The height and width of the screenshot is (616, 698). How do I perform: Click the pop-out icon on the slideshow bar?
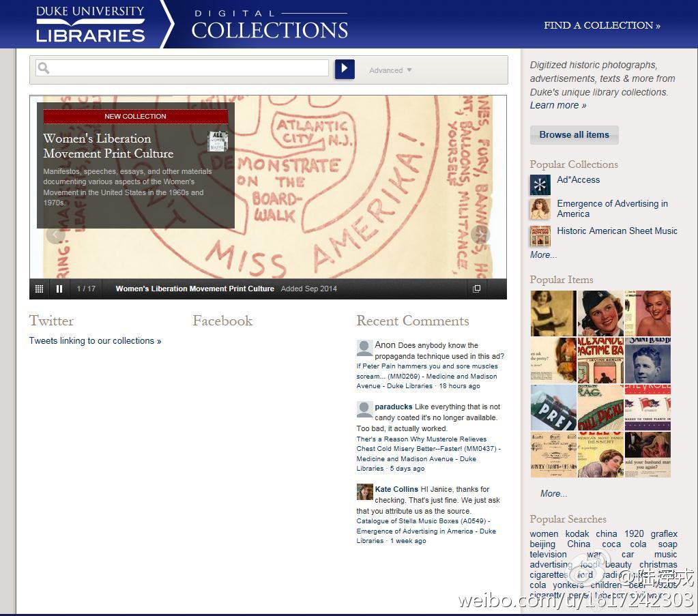[x=476, y=289]
